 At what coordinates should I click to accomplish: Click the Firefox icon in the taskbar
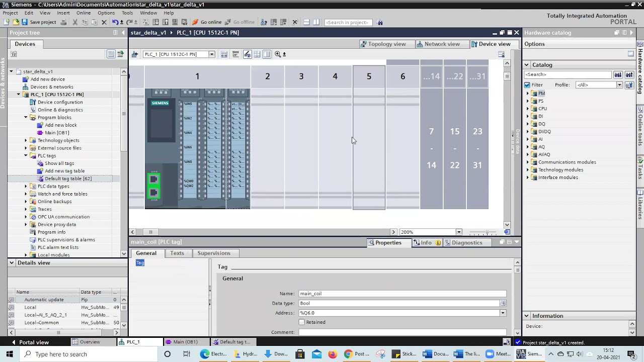333,354
